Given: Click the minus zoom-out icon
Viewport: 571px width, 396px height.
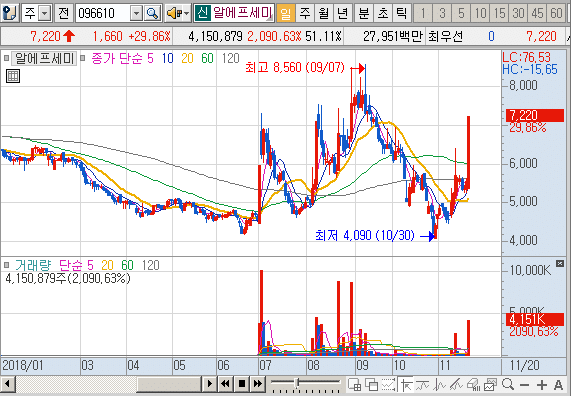Looking at the screenshot, I should [524, 385].
